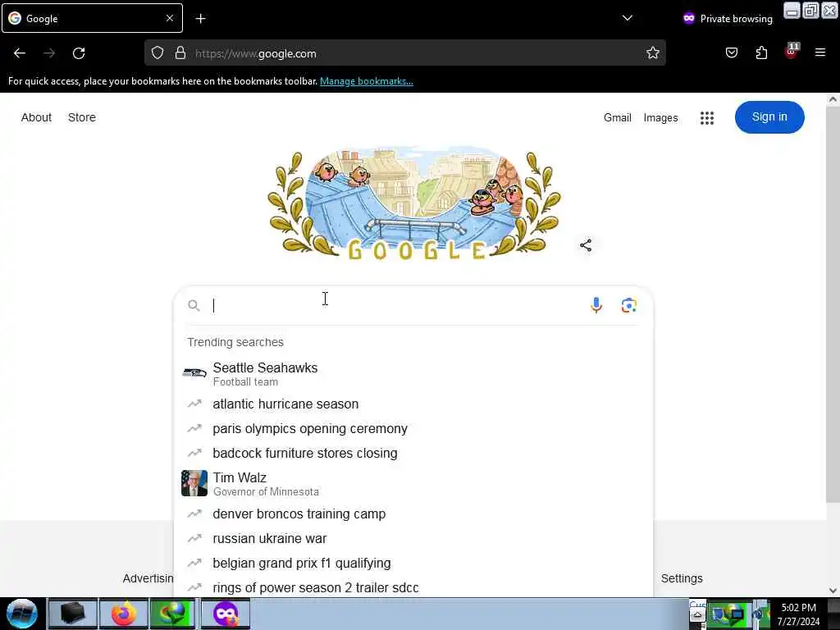
Task: Open footer Settings link
Action: pyautogui.click(x=682, y=578)
